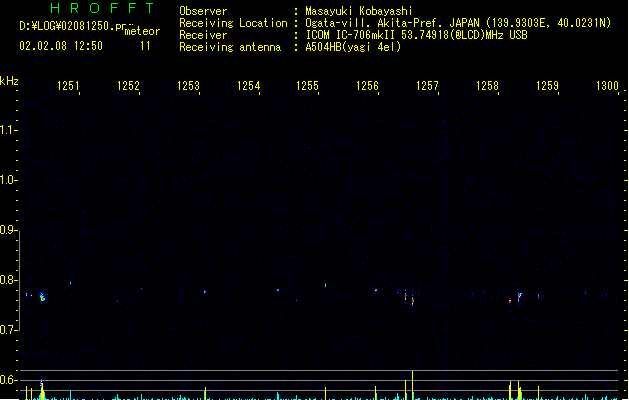Click the Receiving Location label
The height and width of the screenshot is (400, 629).
coord(233,23)
